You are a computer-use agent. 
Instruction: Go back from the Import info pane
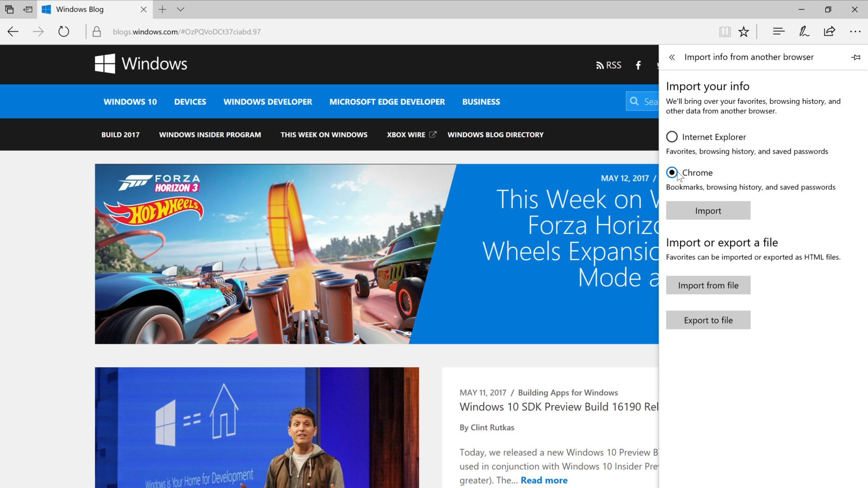point(672,57)
